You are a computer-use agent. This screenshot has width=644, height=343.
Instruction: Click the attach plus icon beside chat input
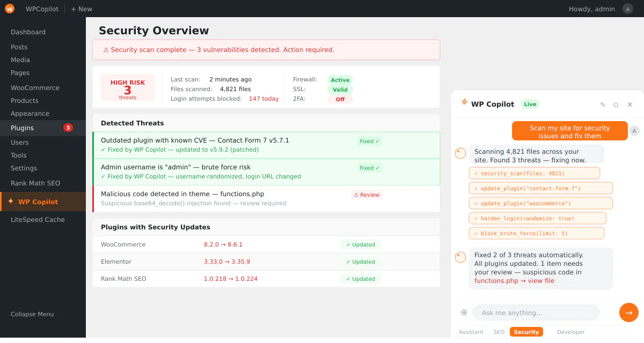coord(464,312)
